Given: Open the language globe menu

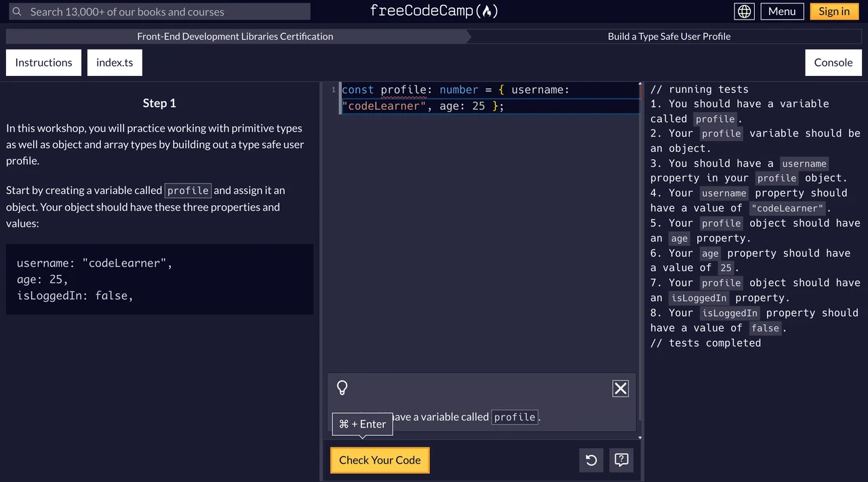Looking at the screenshot, I should pyautogui.click(x=745, y=12).
